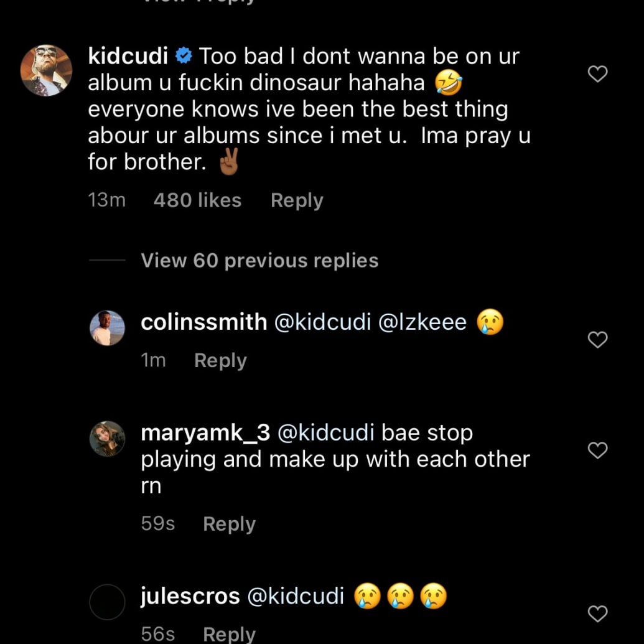Reply to colinssmith's comment
Image resolution: width=644 pixels, height=644 pixels.
click(x=220, y=360)
